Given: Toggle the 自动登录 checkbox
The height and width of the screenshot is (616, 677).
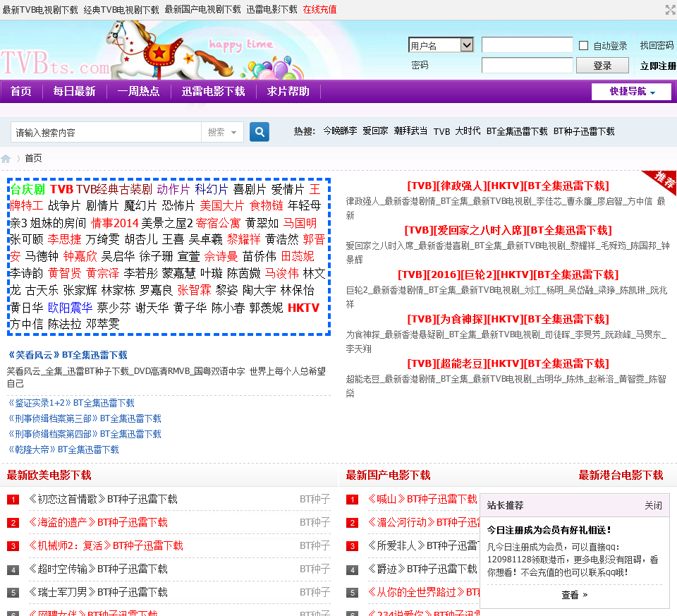Looking at the screenshot, I should pos(583,46).
